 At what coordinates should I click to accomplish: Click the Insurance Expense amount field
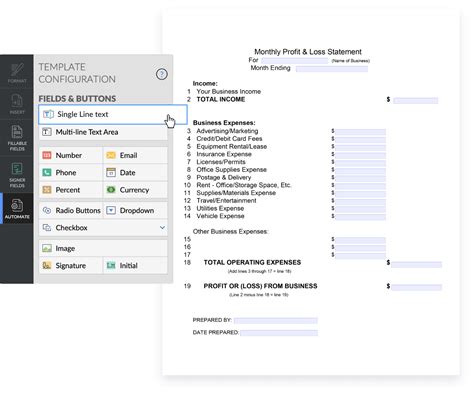(360, 155)
